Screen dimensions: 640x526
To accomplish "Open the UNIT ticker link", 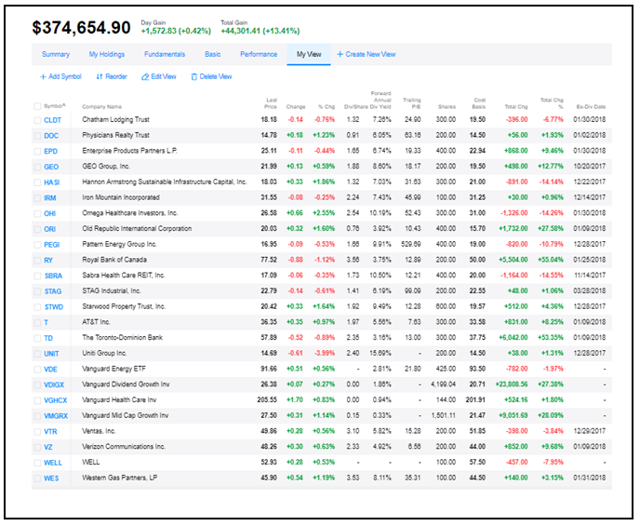I will (x=51, y=354).
